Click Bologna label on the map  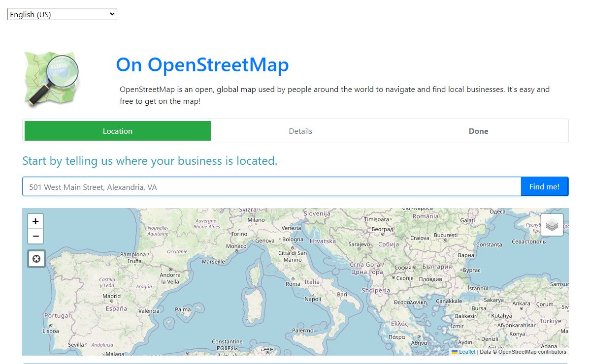(293, 240)
